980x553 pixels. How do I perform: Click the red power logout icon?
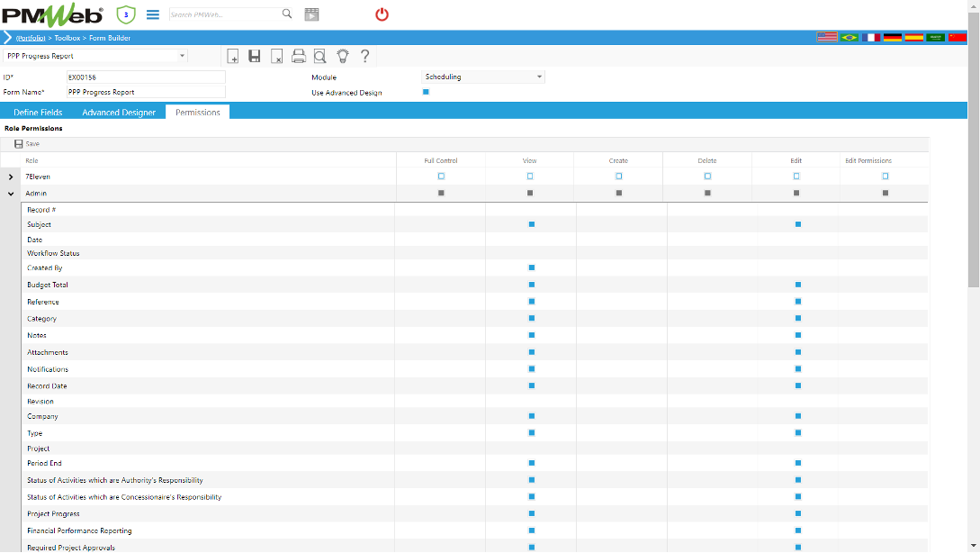click(x=382, y=14)
